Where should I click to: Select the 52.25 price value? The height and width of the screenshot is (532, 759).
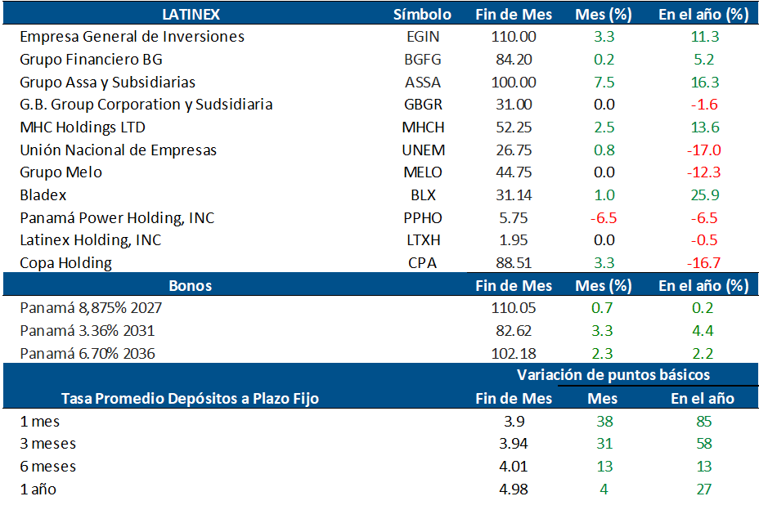514,127
